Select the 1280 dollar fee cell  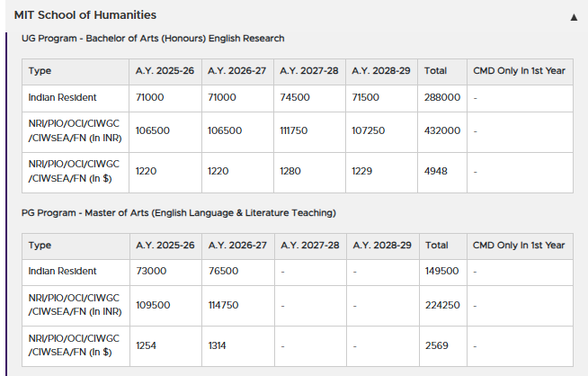tap(291, 171)
